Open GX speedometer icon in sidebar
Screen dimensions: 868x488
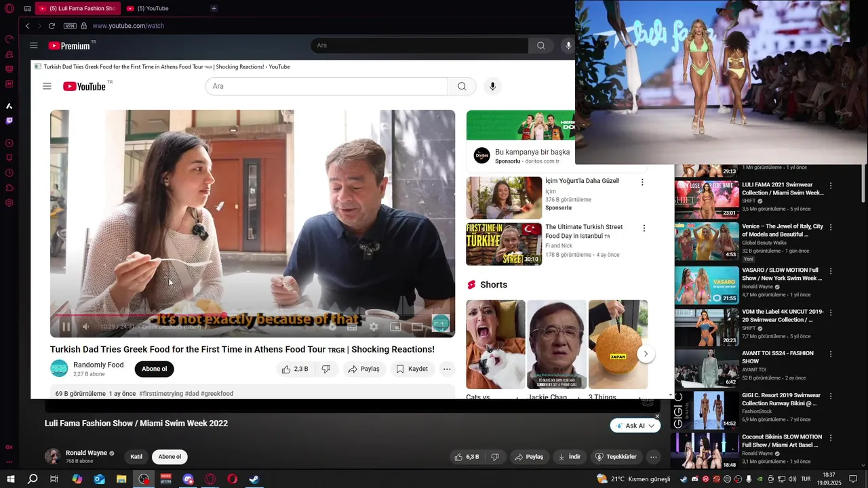9,39
